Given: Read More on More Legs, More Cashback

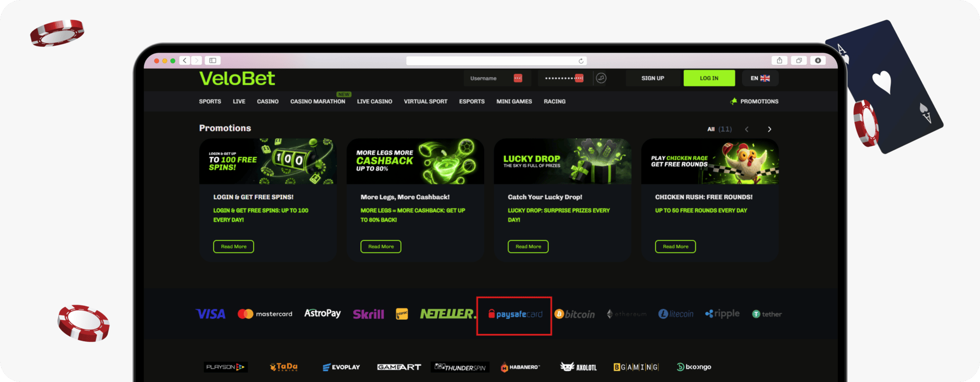Looking at the screenshot, I should 381,247.
